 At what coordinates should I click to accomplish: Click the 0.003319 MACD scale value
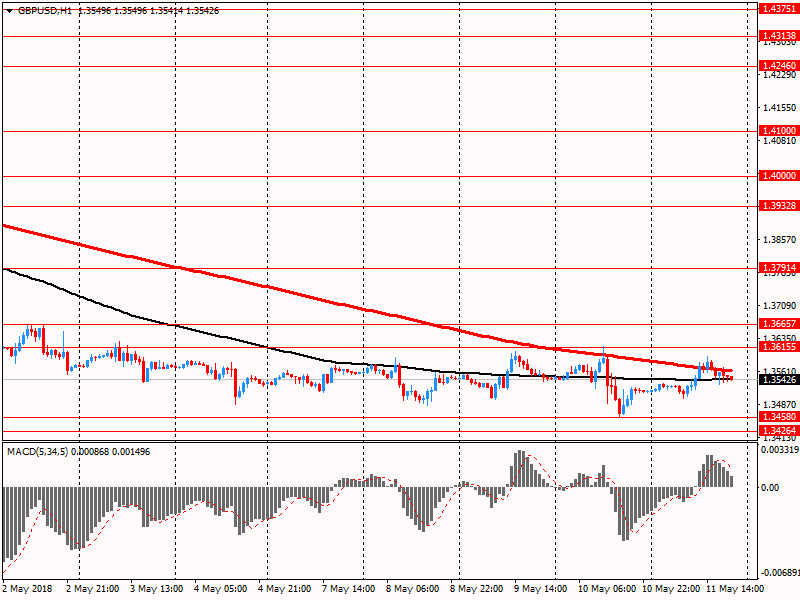pos(780,450)
